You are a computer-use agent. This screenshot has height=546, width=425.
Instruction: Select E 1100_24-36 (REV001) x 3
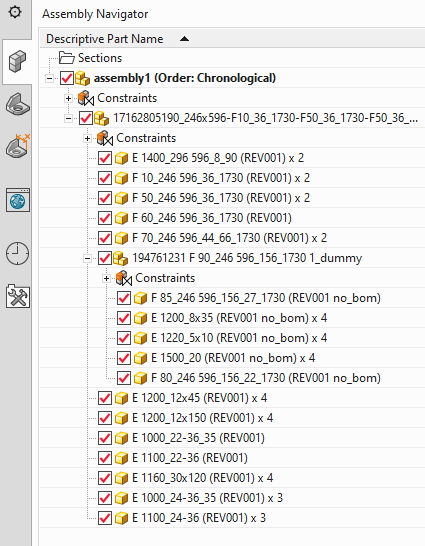point(199,518)
